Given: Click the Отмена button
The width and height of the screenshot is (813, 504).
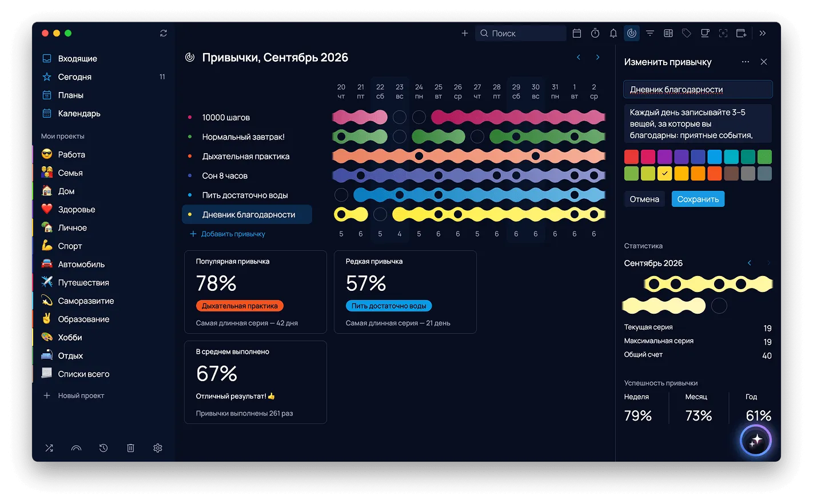Looking at the screenshot, I should tap(644, 199).
